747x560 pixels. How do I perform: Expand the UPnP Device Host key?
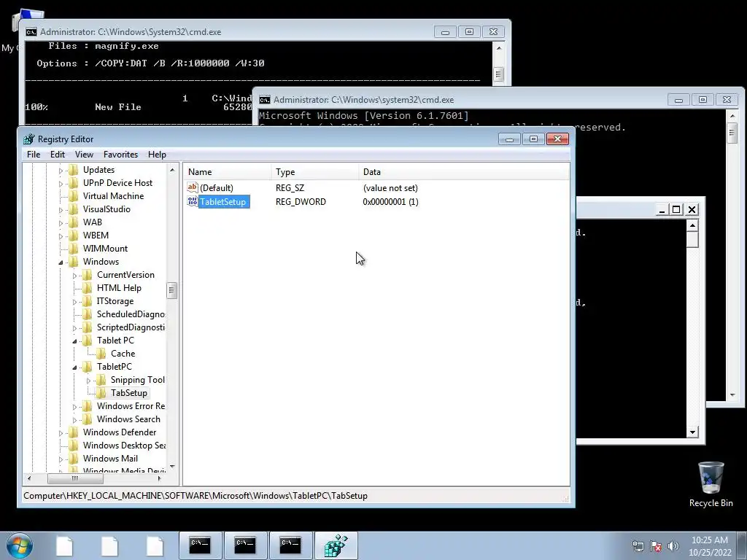click(61, 183)
